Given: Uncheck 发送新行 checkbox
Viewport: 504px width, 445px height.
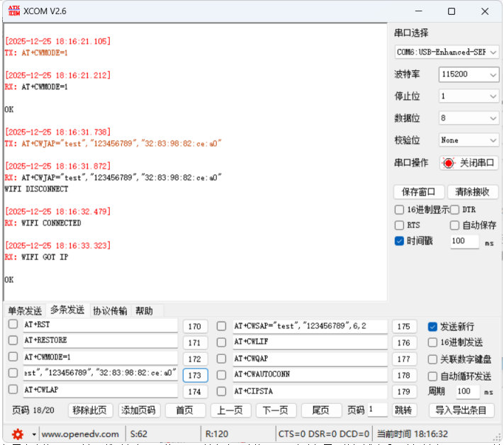Looking at the screenshot, I should [x=432, y=327].
